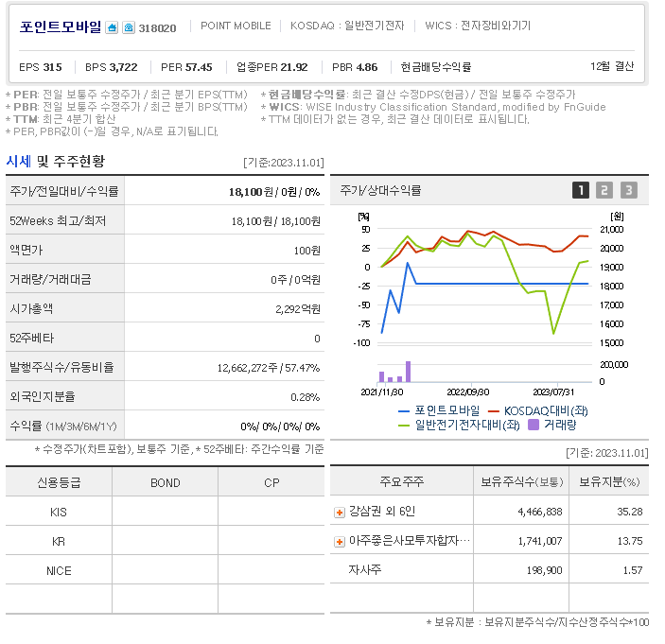Click the KIS rating row
The height and width of the screenshot is (644, 665).
tap(165, 513)
